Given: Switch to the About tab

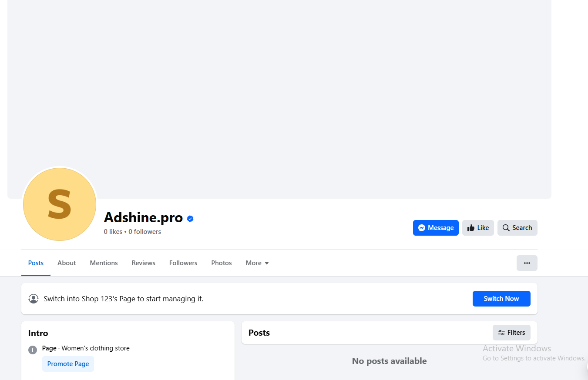Looking at the screenshot, I should [67, 263].
